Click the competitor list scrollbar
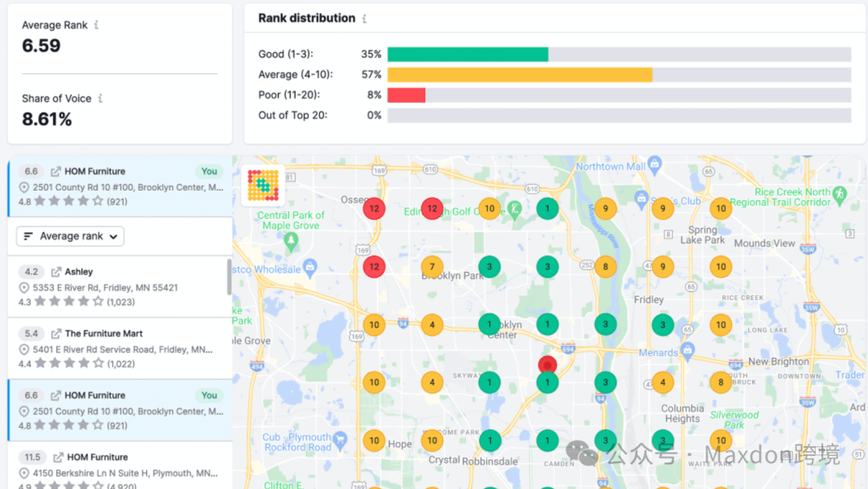Screen dimensions: 868x489 (x=229, y=277)
